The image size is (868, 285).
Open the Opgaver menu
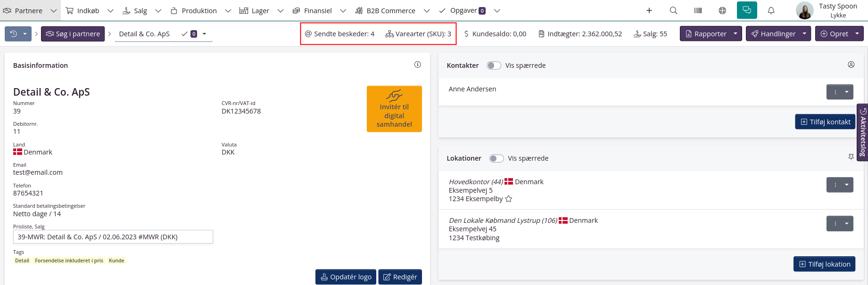[x=462, y=10]
